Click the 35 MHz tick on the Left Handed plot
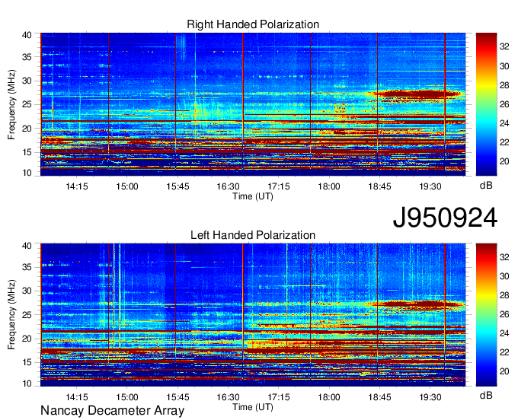 [x=27, y=267]
